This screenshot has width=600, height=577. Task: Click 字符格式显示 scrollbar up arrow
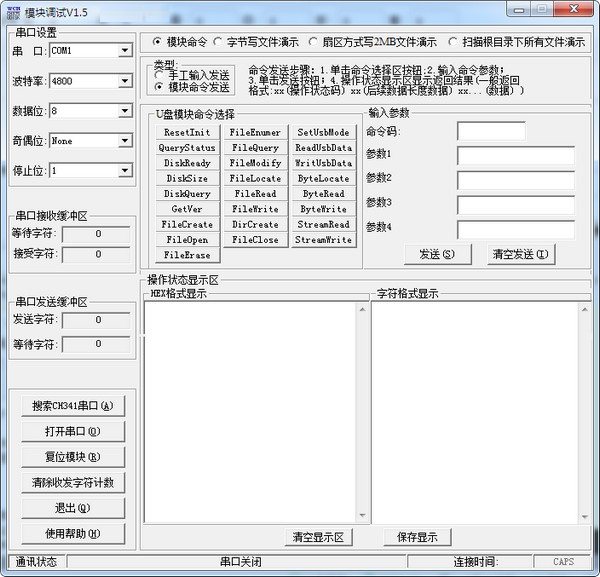(x=584, y=309)
